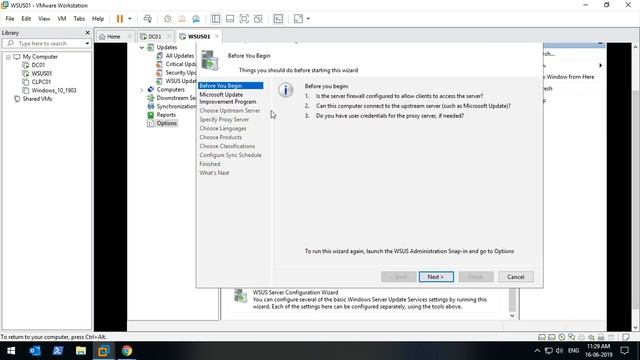This screenshot has width=640, height=360.
Task: Click the revert to snapshot icon
Action: 182,19
